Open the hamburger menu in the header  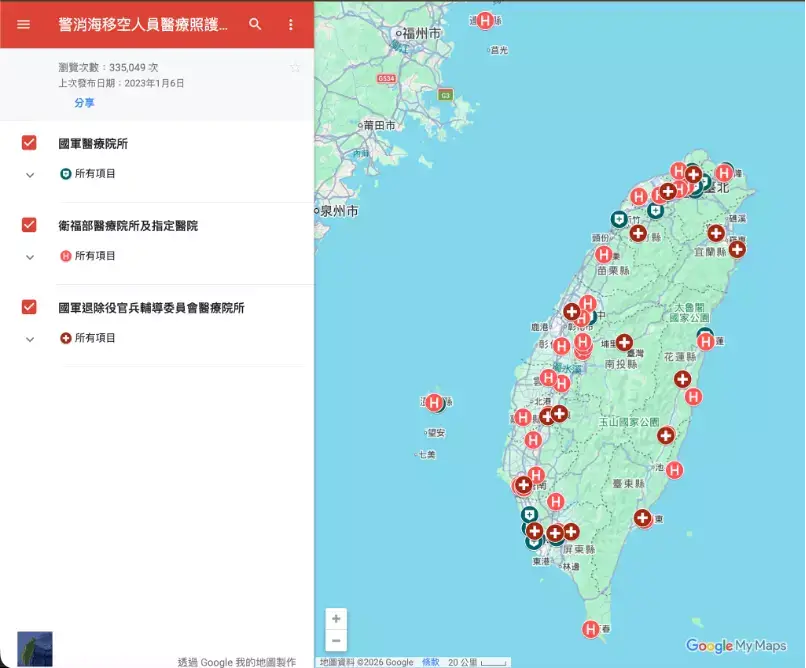point(24,24)
